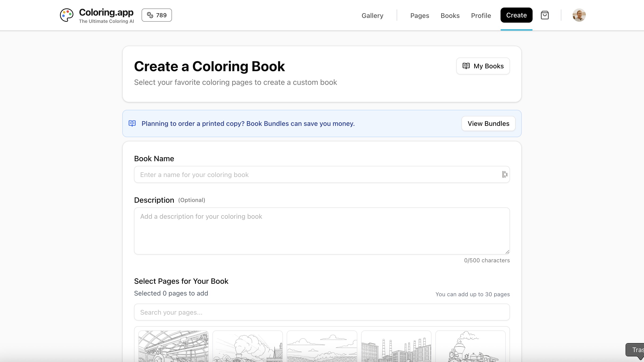Open the Pages nav item
This screenshot has height=362, width=644.
420,16
